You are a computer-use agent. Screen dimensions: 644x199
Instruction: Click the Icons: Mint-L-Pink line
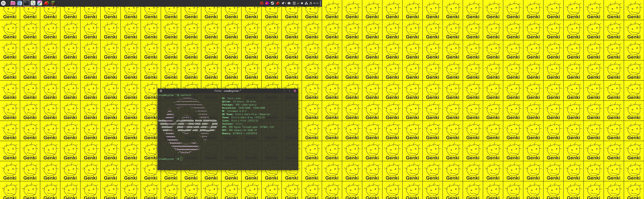coord(240,121)
